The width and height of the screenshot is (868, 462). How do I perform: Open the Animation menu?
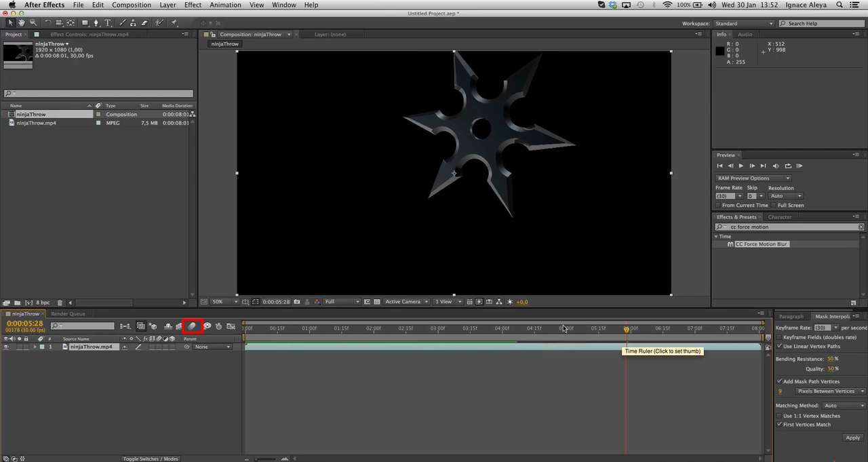pos(225,5)
